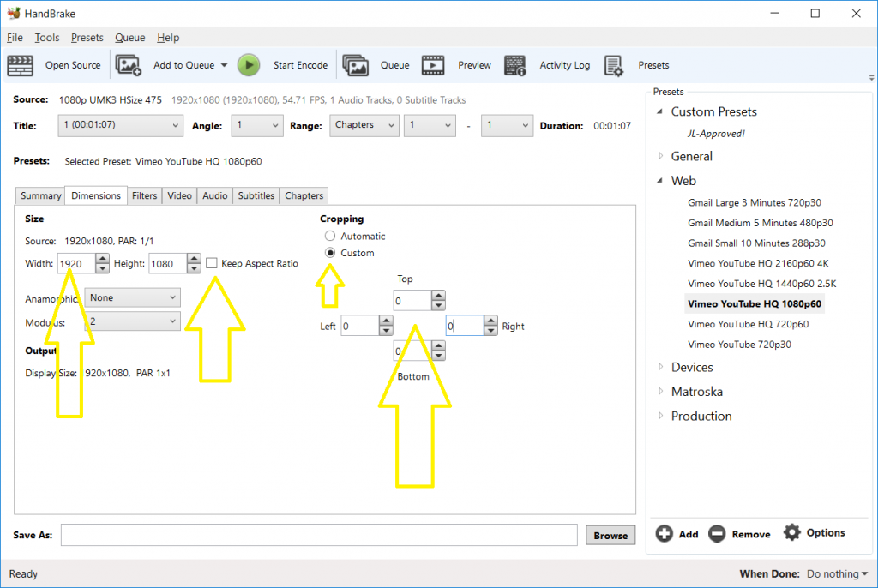The image size is (878, 588).
Task: Click the Left crop value field
Action: (x=360, y=326)
